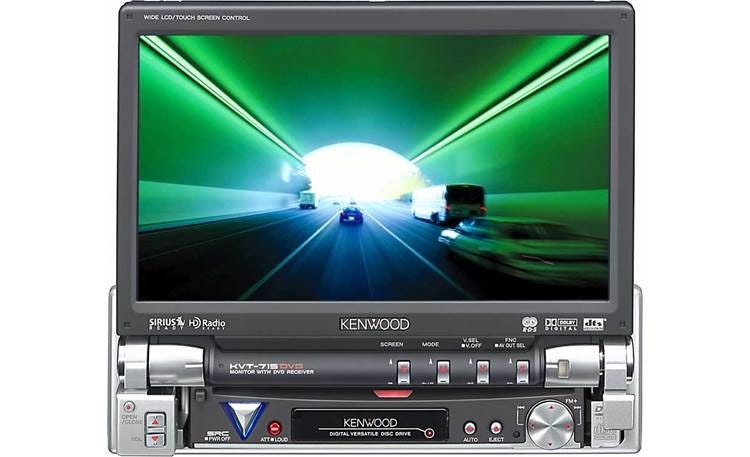Tap the down arrow on the silver control dial
Image resolution: width=750 pixels, height=457 pixels.
[551, 443]
